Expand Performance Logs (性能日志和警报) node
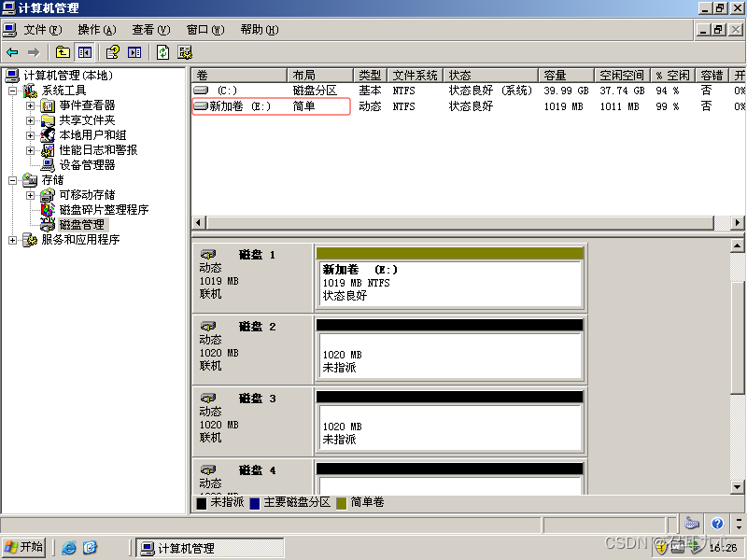The height and width of the screenshot is (560, 747). [31, 150]
